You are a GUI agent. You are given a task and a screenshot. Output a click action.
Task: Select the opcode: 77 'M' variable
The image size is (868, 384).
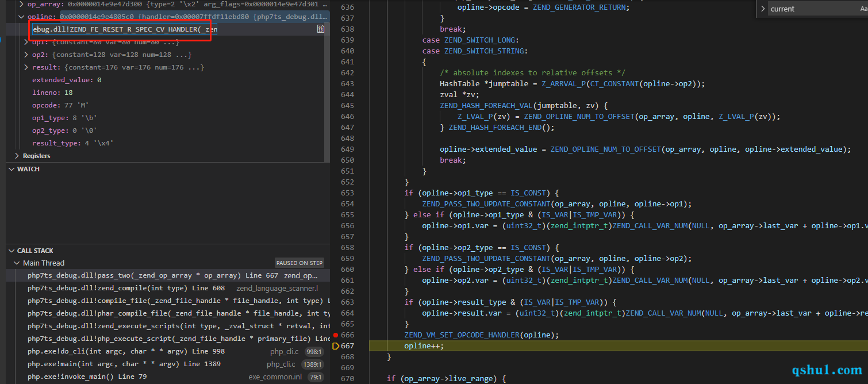pos(60,105)
